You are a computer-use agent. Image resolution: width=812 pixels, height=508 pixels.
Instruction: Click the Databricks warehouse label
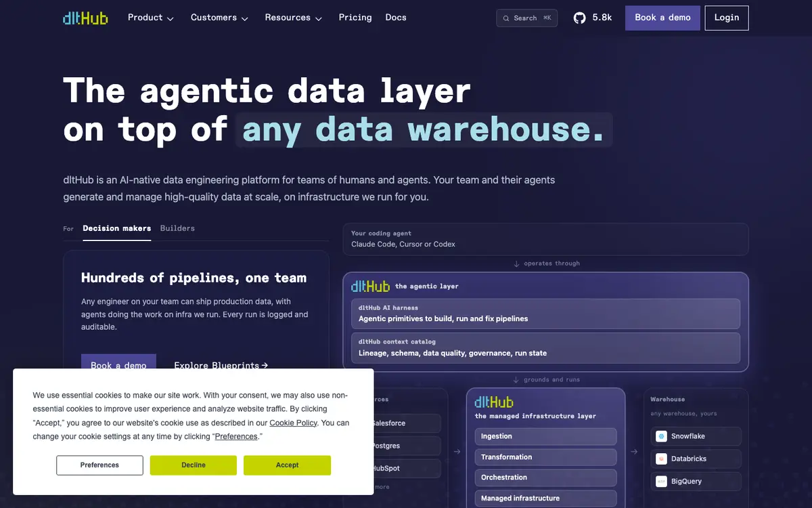click(689, 459)
